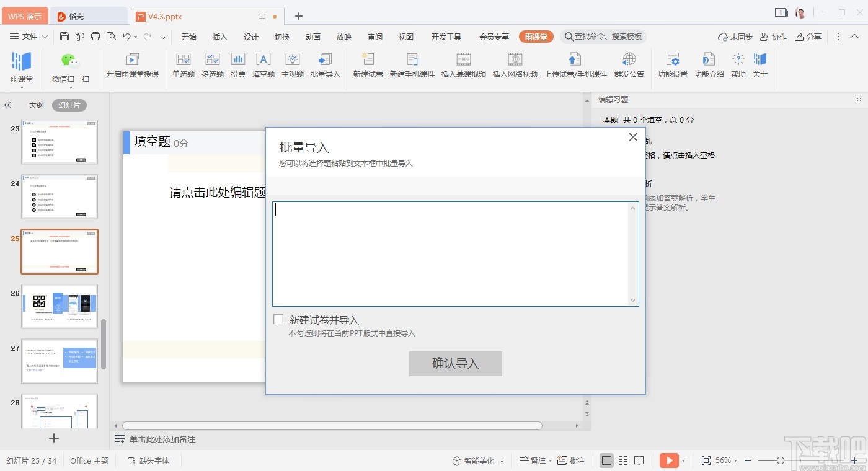Switch to slide sorter grid view

[x=623, y=460]
